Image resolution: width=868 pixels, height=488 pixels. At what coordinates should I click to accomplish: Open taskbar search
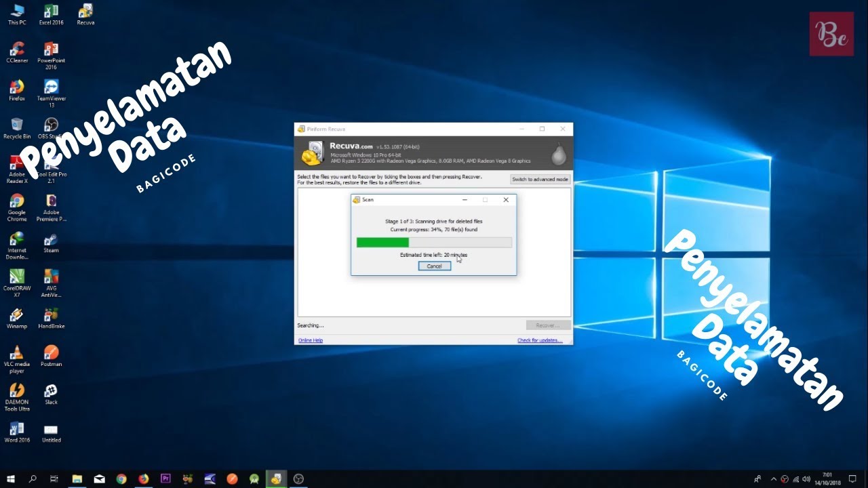(33, 479)
